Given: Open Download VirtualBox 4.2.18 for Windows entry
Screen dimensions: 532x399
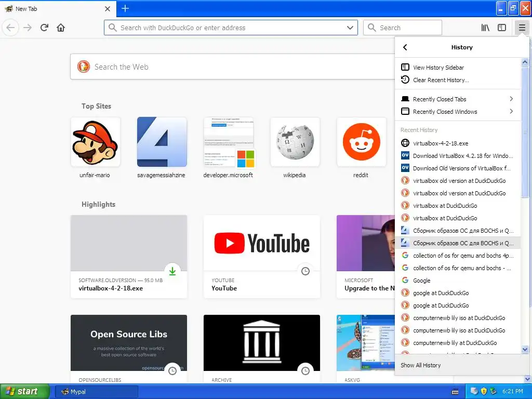Looking at the screenshot, I should (458, 156).
